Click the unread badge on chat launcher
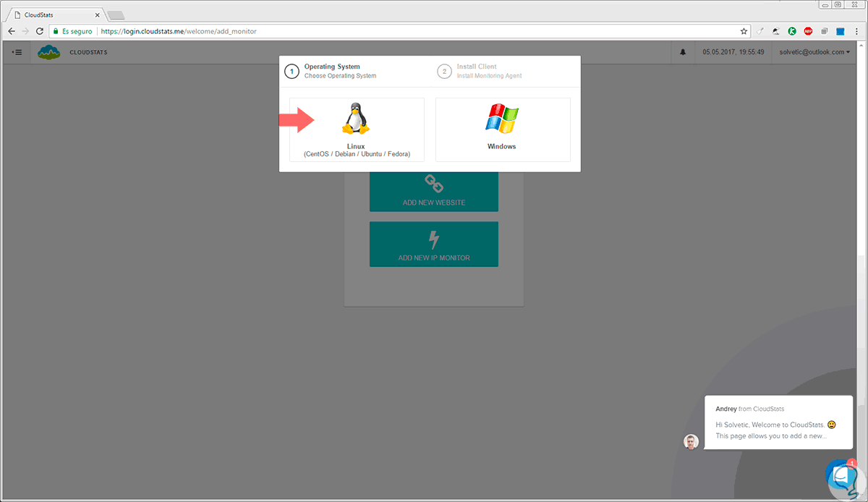 click(x=852, y=463)
